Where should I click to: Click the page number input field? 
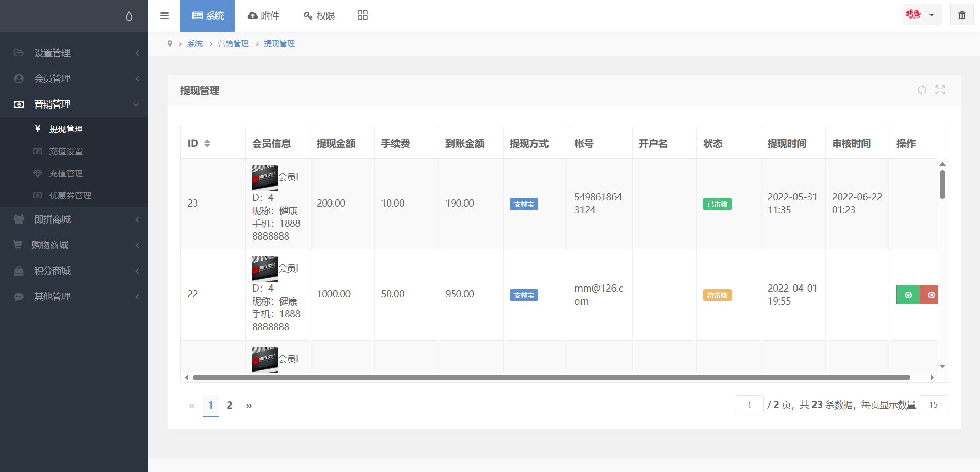pyautogui.click(x=749, y=405)
